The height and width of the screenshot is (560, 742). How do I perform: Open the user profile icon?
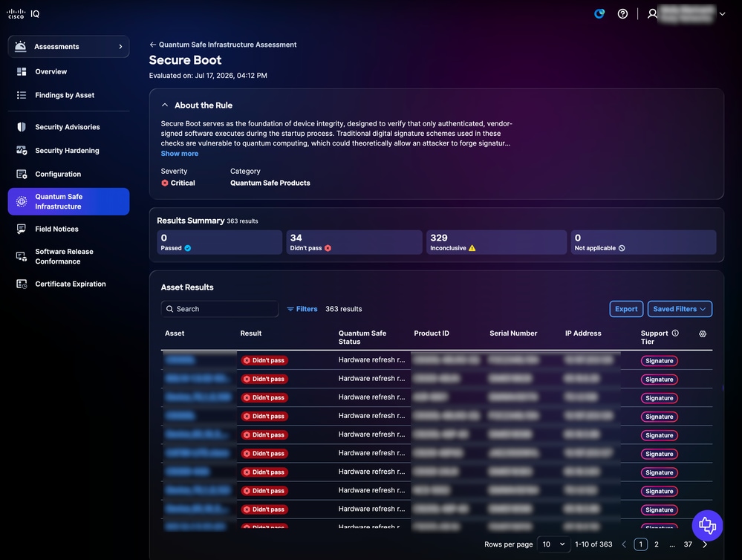[652, 13]
